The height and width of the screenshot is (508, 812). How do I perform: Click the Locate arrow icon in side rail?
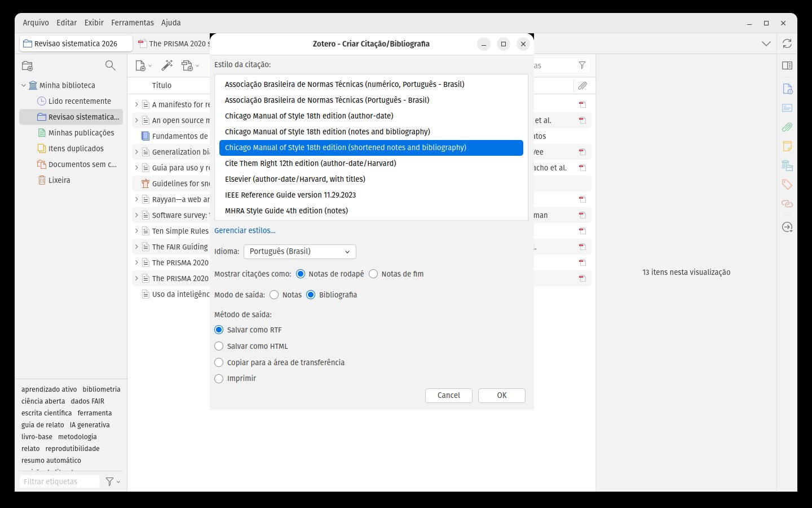[787, 227]
